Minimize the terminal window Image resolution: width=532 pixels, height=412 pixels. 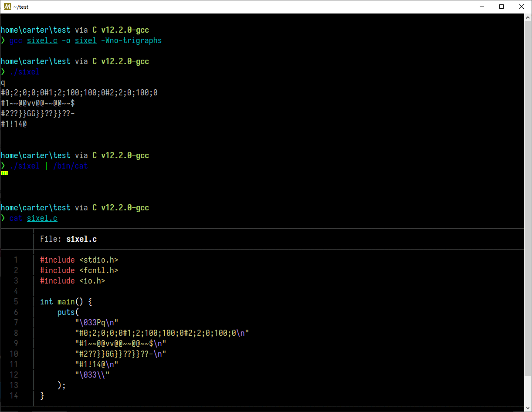pos(481,7)
